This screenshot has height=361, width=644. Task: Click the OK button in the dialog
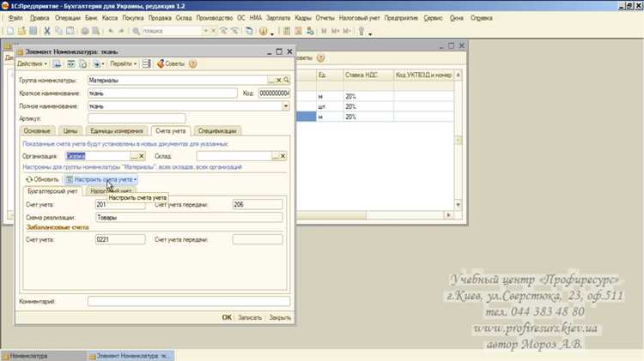tap(227, 317)
